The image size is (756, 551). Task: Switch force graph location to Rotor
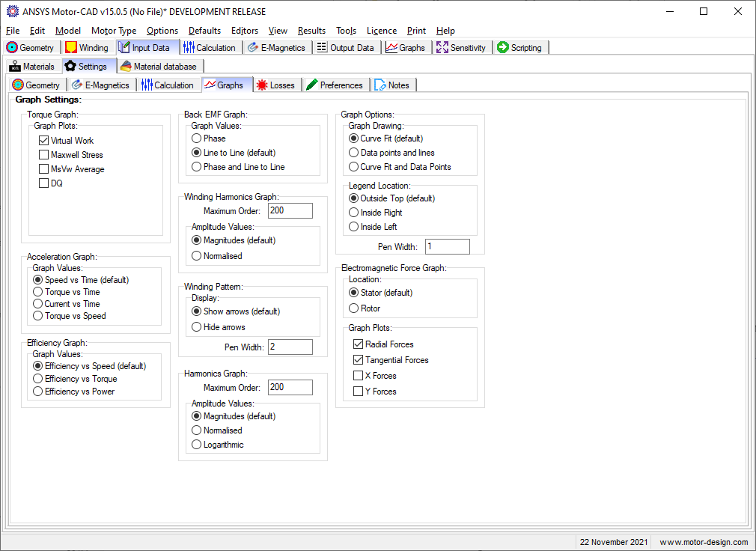[353, 308]
